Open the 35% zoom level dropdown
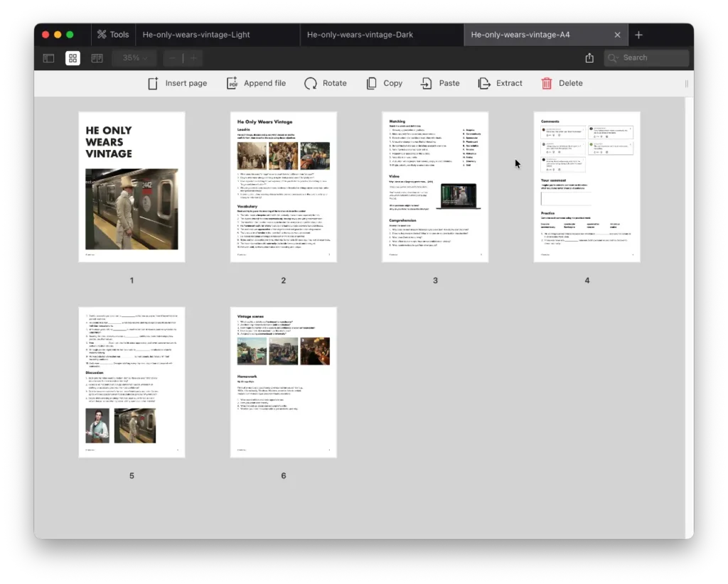Screen dimensions: 728x584 135,58
